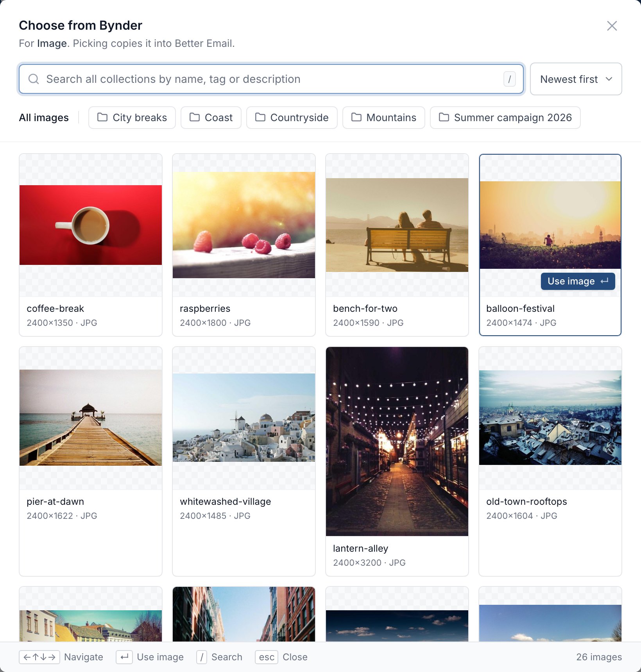This screenshot has width=641, height=672.
Task: Filter by Coast collection
Action: (211, 118)
